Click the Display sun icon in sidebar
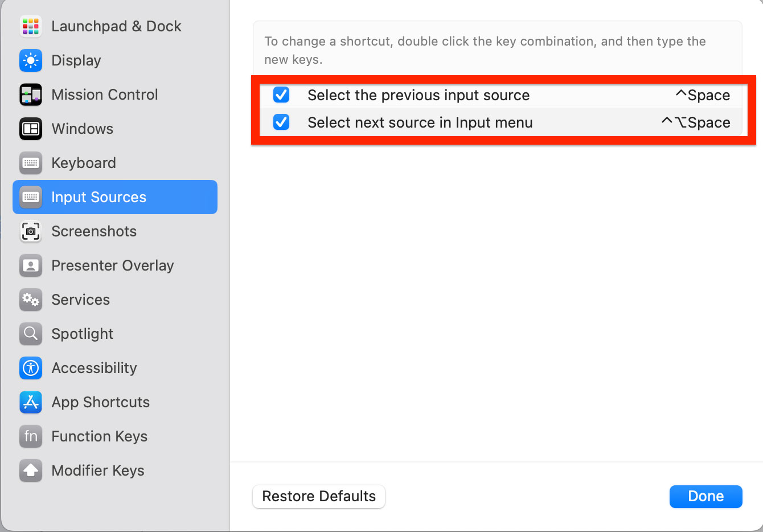Viewport: 763px width, 532px height. (31, 60)
